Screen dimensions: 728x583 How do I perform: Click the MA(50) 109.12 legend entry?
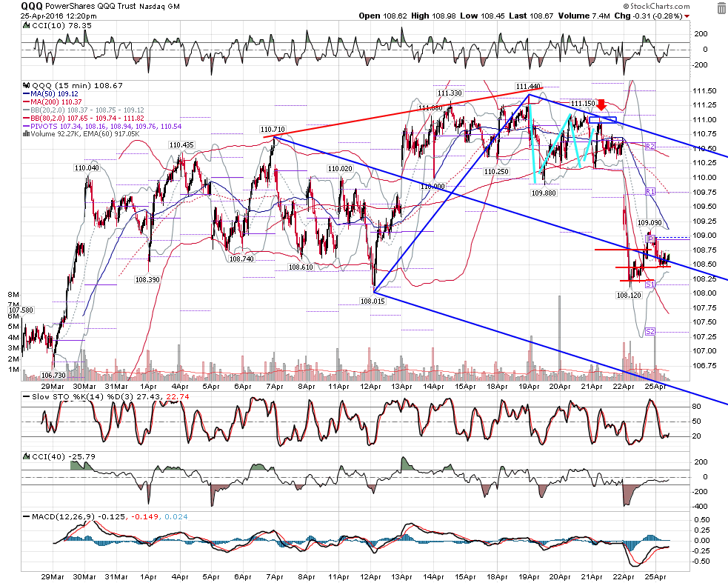(50, 94)
